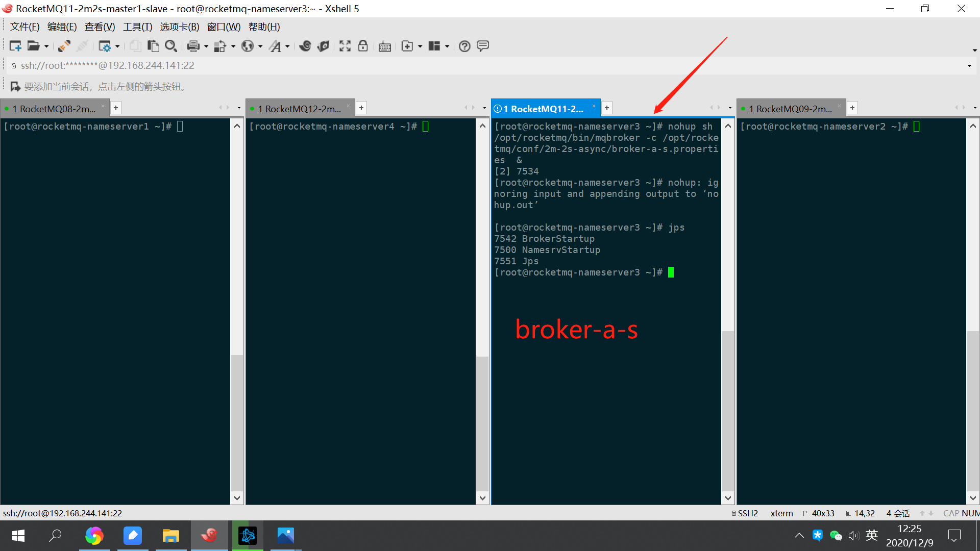980x551 pixels.
Task: Click scrollbar thumb in nameserver4 pane
Action: coord(482,423)
